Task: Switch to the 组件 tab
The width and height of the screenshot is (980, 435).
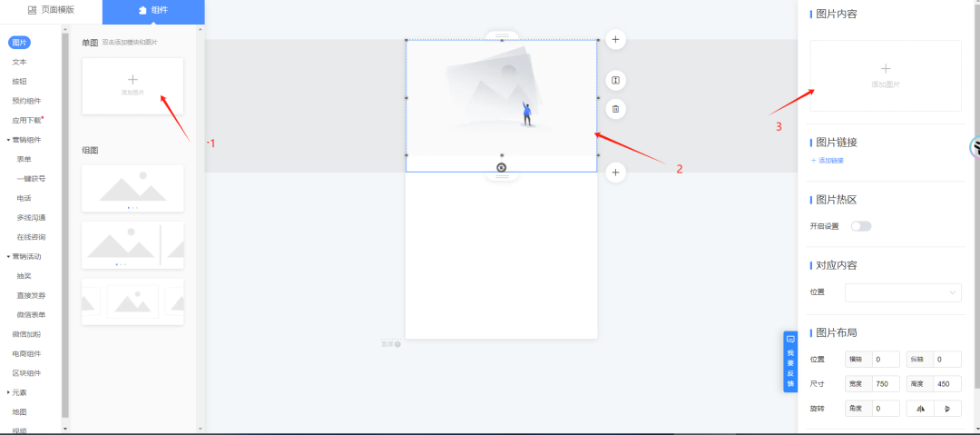Action: 153,10
